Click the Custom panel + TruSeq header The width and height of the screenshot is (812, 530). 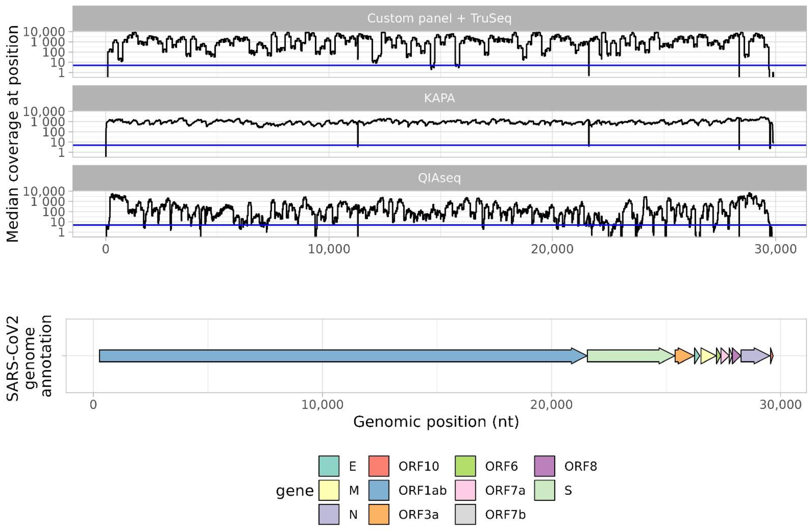(x=439, y=19)
